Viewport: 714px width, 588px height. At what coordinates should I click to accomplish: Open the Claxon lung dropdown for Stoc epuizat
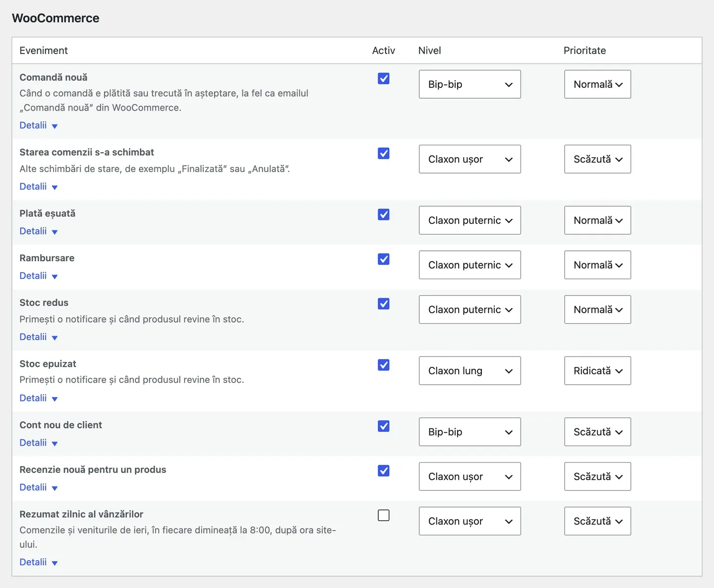(470, 371)
